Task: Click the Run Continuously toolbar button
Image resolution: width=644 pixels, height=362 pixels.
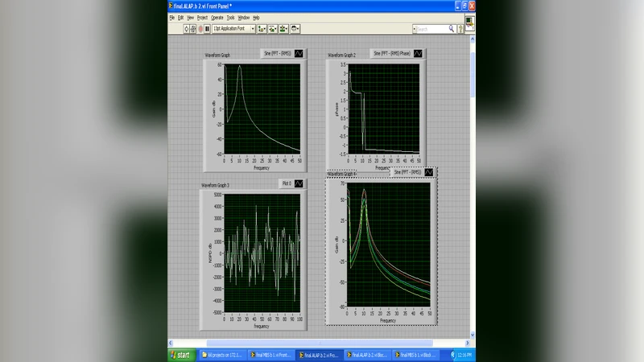Action: pyautogui.click(x=193, y=29)
